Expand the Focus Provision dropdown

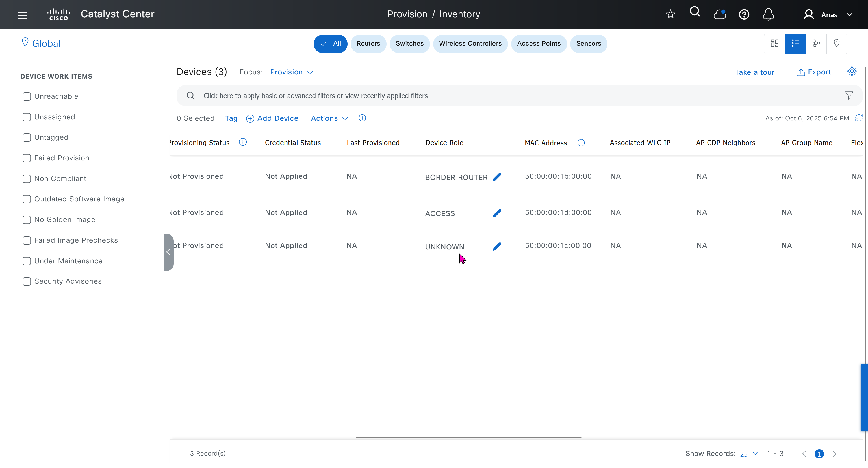(292, 72)
